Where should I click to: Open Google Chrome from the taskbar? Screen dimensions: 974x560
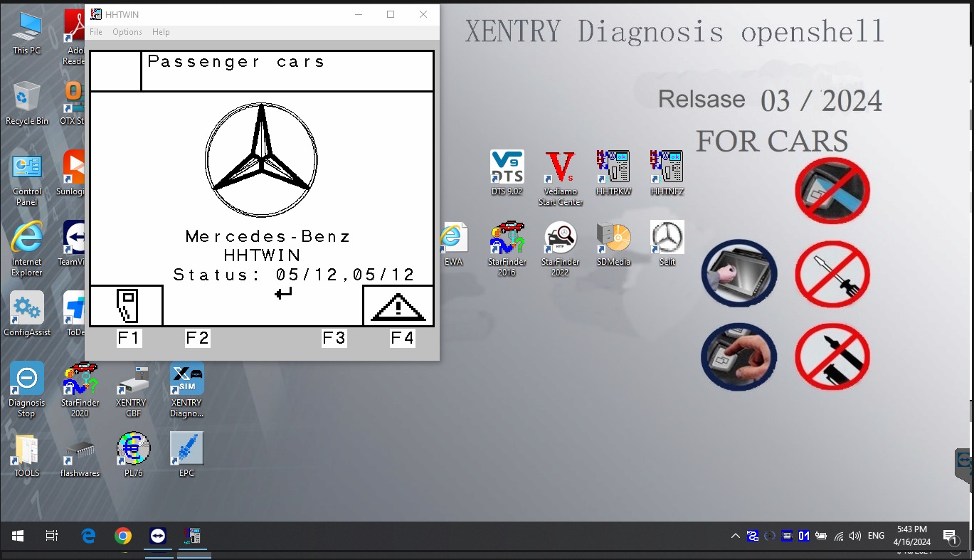(x=123, y=536)
